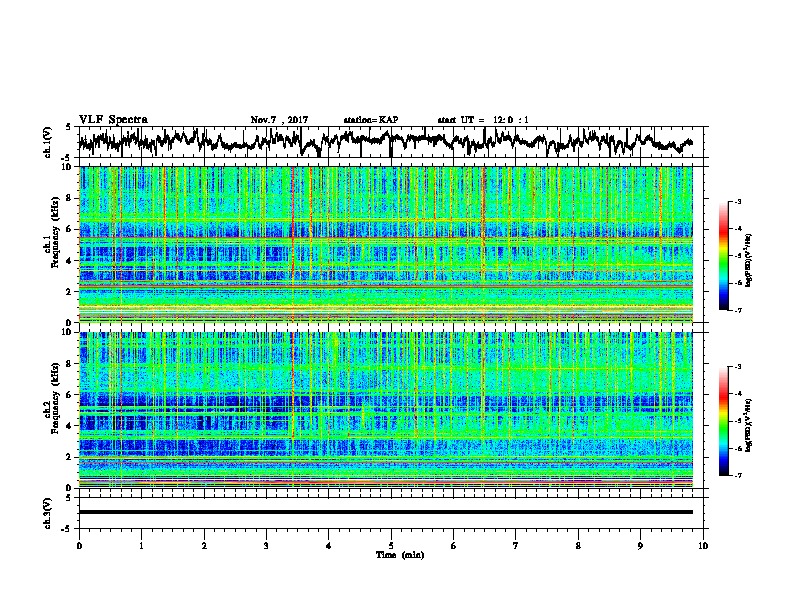Click time axis tick label '0'
The image size is (792, 612).
79,546
